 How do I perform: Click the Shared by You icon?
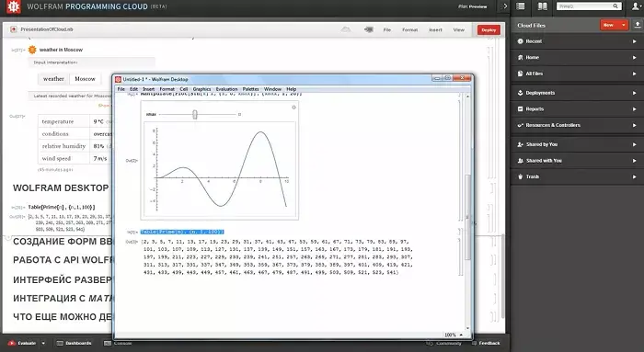(x=521, y=144)
